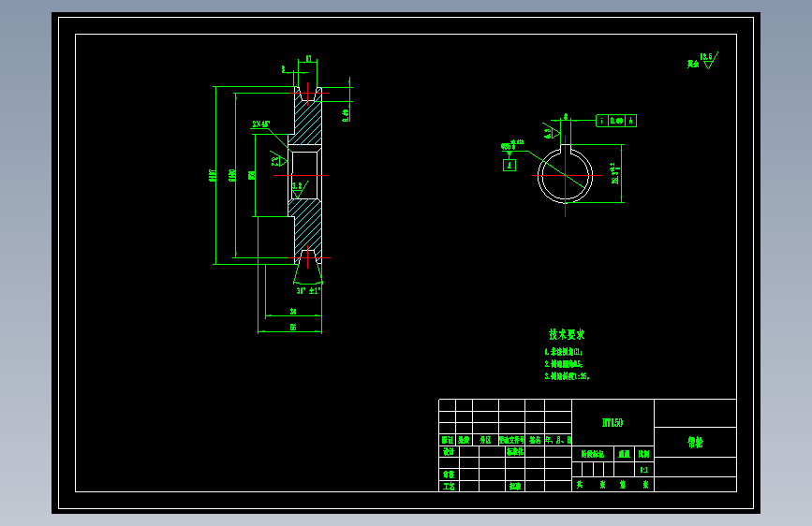Click the 分区 header cell in title block

tap(485, 440)
